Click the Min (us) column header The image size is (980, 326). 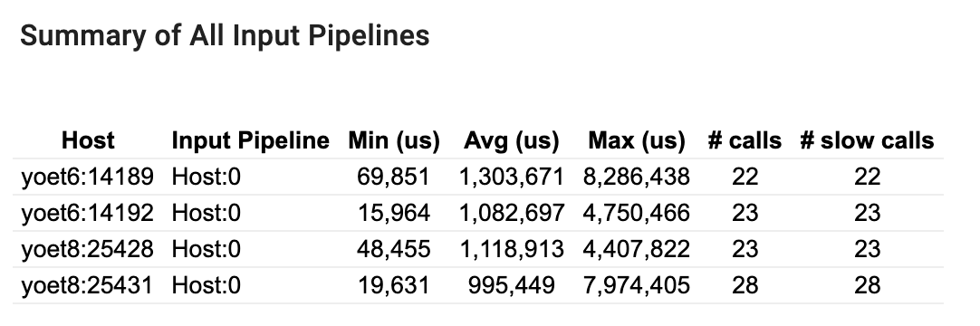(394, 140)
